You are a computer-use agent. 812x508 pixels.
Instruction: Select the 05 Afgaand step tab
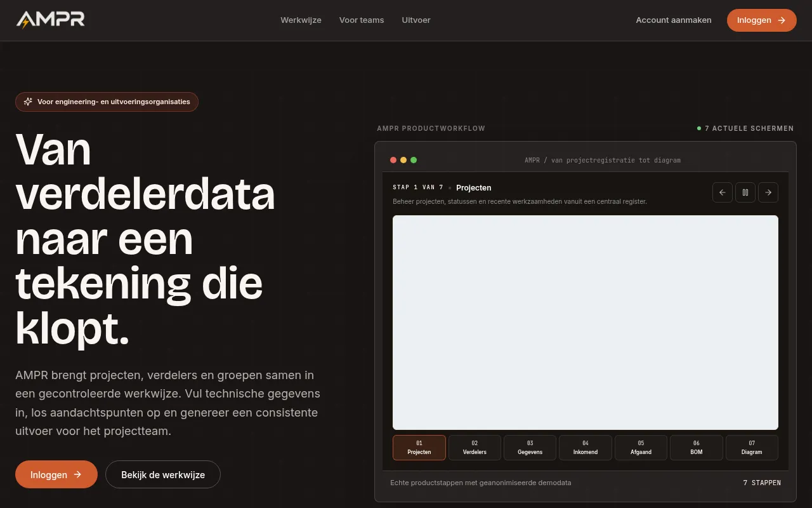coord(641,448)
